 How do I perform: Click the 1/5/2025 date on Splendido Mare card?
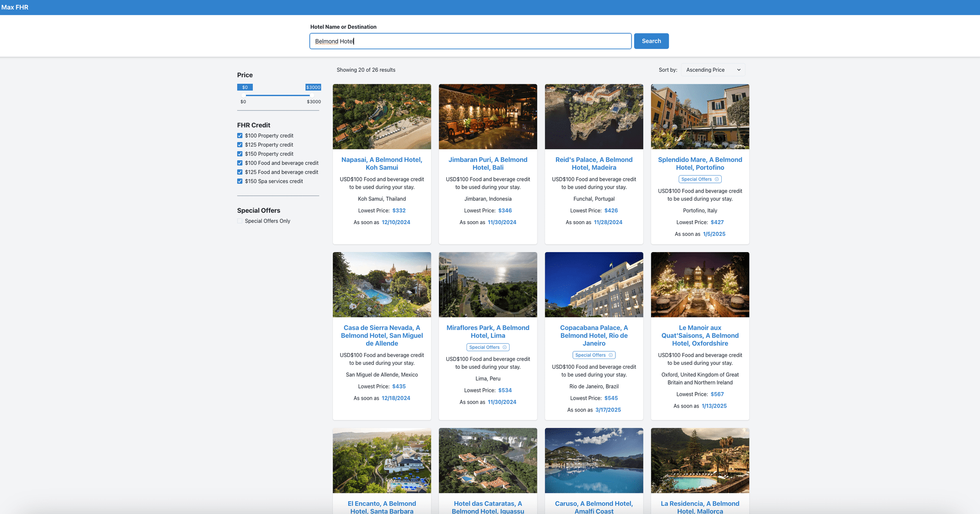coord(714,234)
